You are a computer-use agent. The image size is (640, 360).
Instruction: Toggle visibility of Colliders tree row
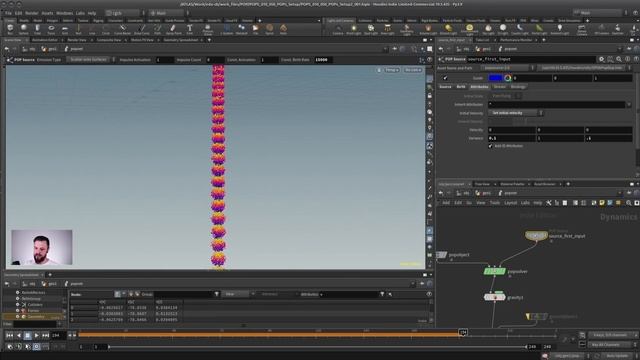coord(18,304)
